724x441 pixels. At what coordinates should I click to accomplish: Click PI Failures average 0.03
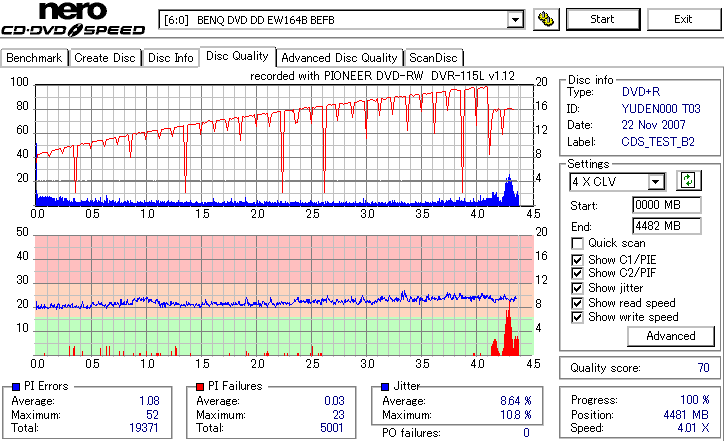[x=334, y=401]
